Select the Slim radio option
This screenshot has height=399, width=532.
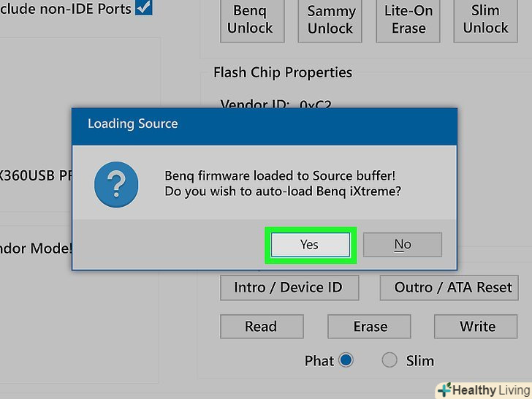[x=389, y=360]
